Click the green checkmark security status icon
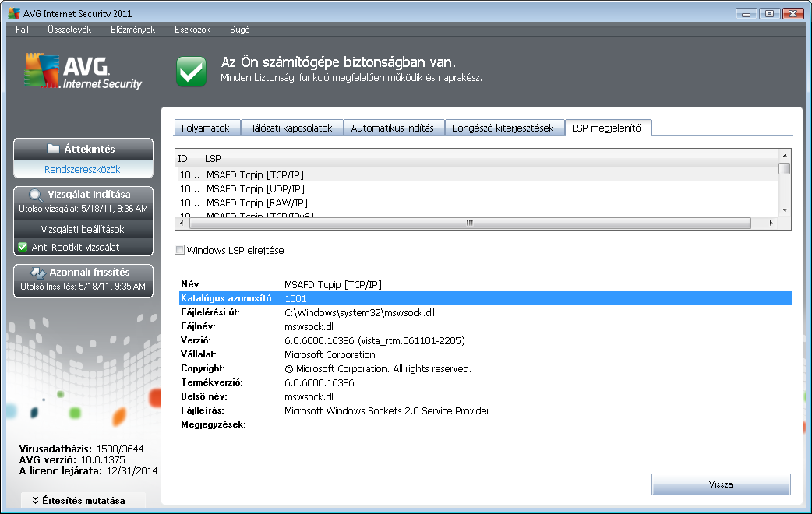Viewport: 812px width, 514px height. pyautogui.click(x=191, y=71)
